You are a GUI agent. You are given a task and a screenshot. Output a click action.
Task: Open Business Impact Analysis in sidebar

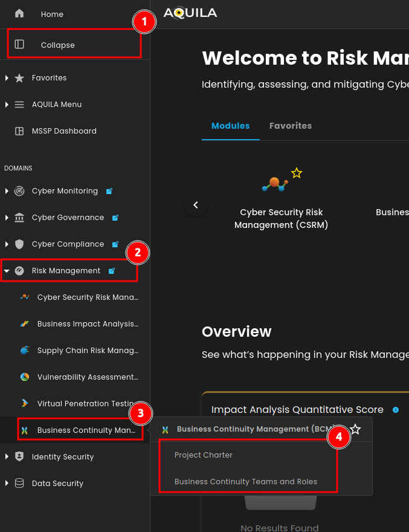click(88, 324)
